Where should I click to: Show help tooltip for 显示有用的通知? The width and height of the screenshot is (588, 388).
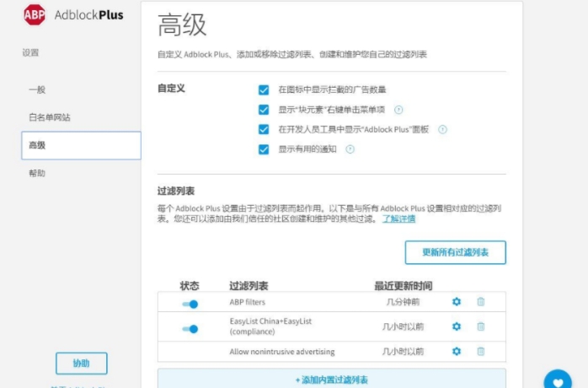[350, 149]
